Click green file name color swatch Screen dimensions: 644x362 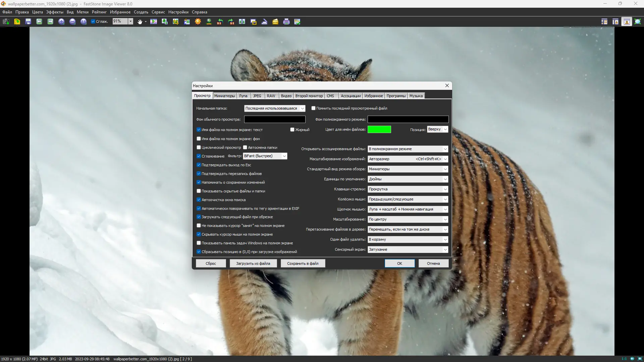click(x=379, y=129)
